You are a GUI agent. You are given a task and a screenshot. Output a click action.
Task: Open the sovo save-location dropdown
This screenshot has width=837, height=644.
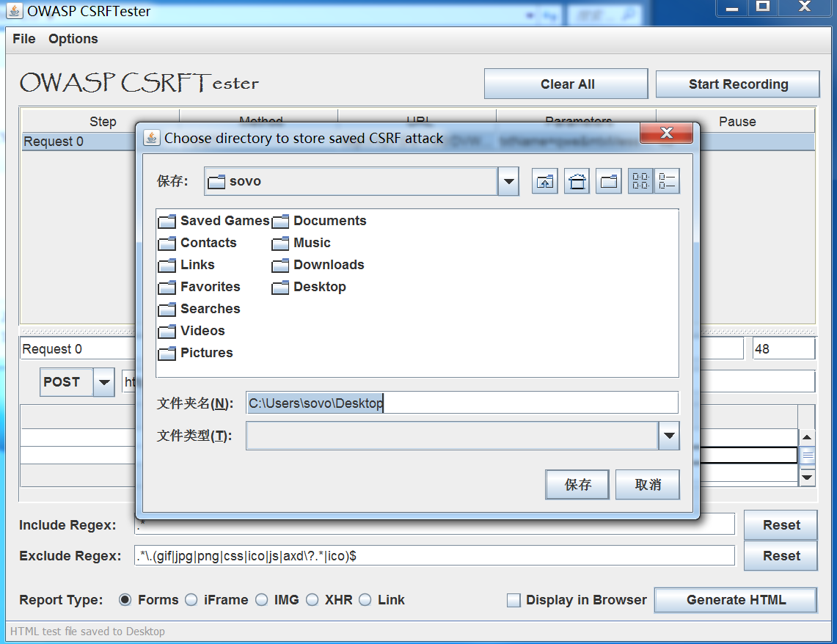(508, 181)
